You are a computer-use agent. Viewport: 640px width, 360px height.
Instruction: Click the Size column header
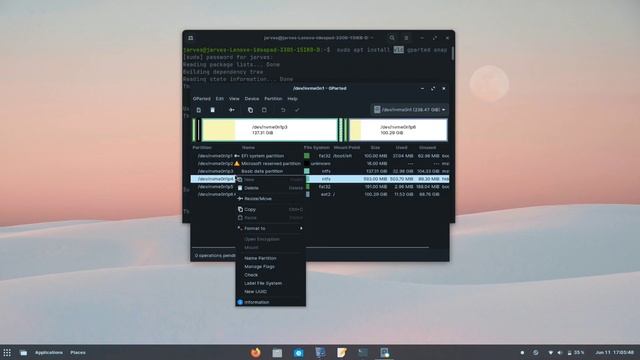(375, 148)
